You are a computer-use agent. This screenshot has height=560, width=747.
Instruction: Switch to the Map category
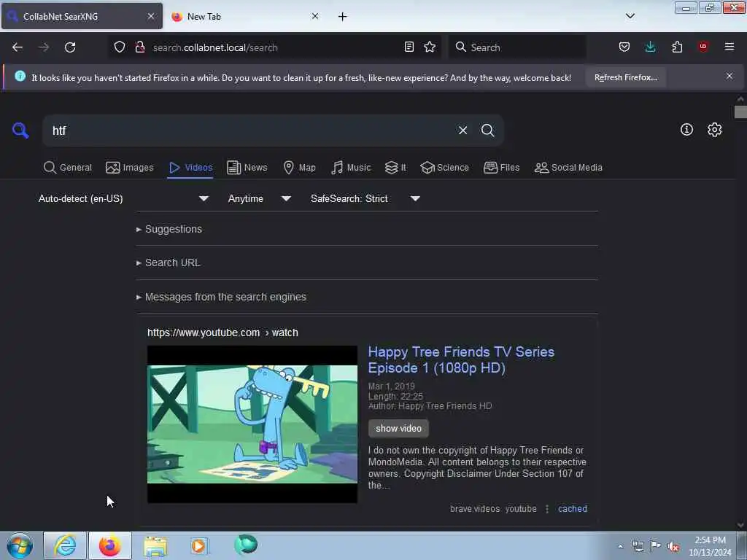coord(299,168)
